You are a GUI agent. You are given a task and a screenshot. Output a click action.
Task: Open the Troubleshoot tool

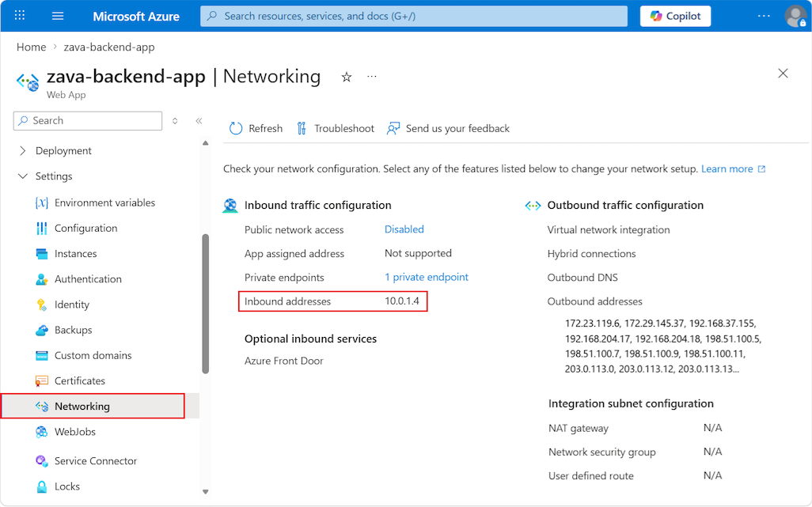coord(335,128)
